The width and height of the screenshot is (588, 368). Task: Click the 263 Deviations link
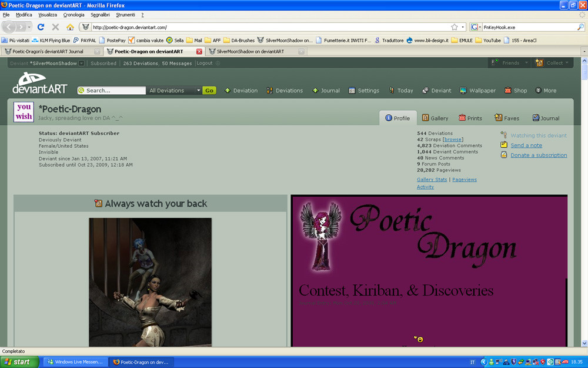click(141, 63)
